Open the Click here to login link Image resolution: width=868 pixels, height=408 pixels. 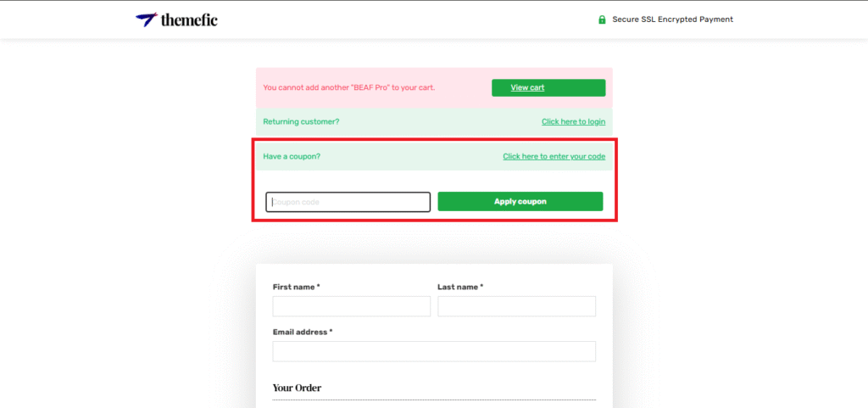(x=573, y=122)
